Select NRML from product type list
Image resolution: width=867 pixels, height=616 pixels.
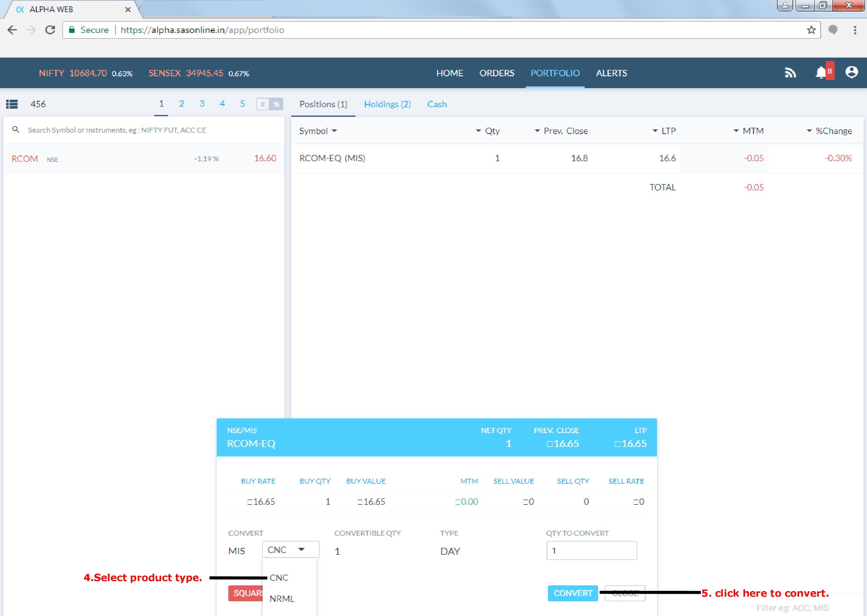point(282,599)
